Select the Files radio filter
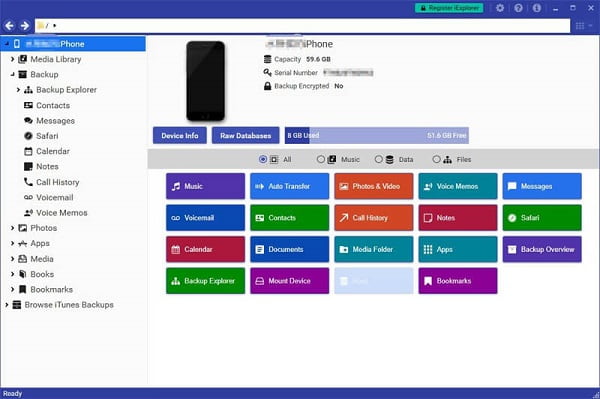Image resolution: width=600 pixels, height=399 pixels. coord(436,159)
